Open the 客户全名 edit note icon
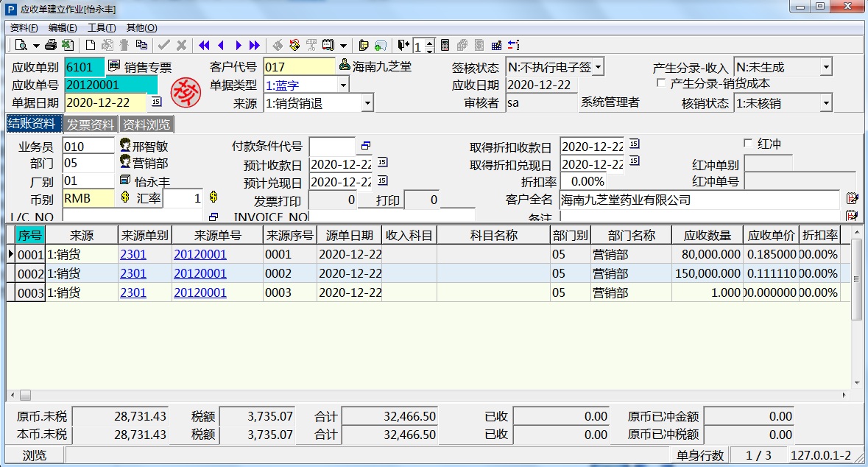 852,197
